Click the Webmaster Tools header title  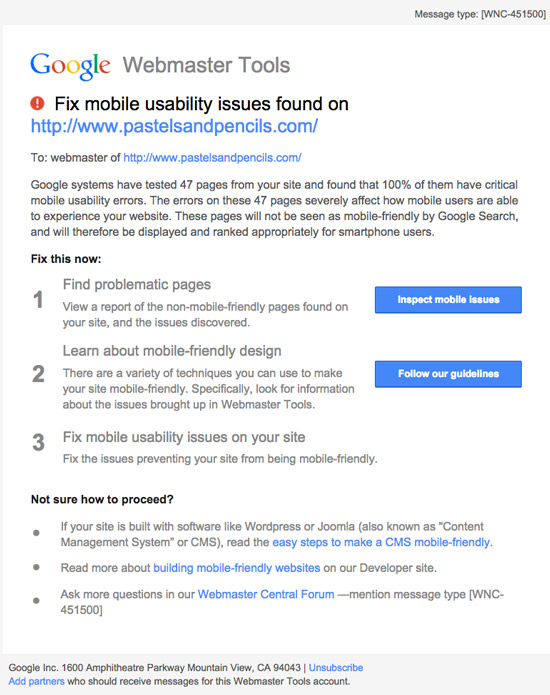click(207, 65)
